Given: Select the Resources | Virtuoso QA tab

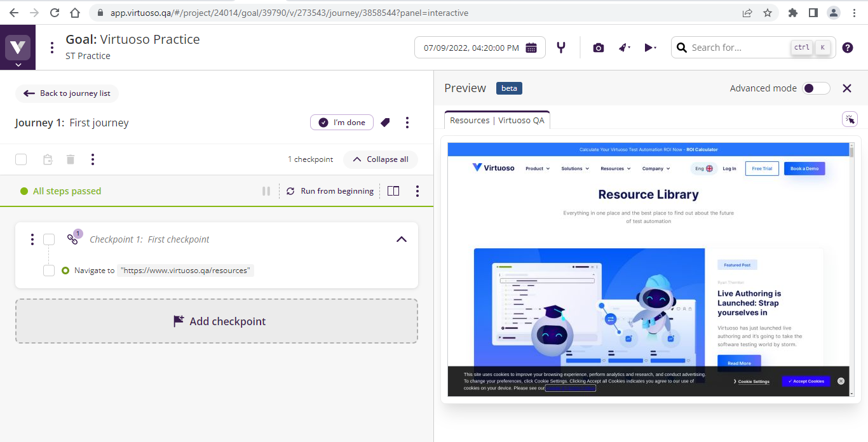Looking at the screenshot, I should tap(497, 120).
